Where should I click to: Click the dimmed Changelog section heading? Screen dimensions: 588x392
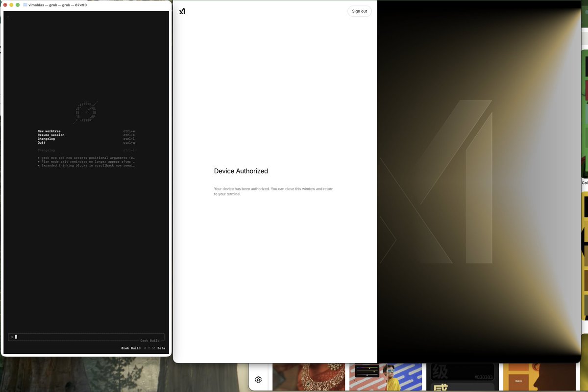click(46, 150)
